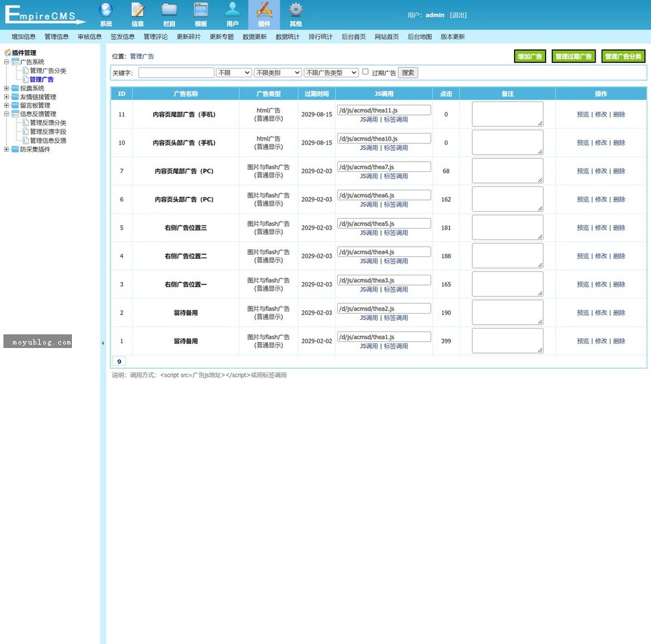
Task: Click the record count 9 below the table
Action: tap(119, 361)
